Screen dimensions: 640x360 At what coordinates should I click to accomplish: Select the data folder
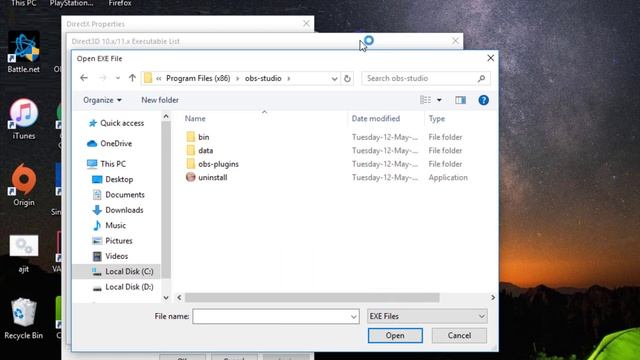pyautogui.click(x=200, y=151)
